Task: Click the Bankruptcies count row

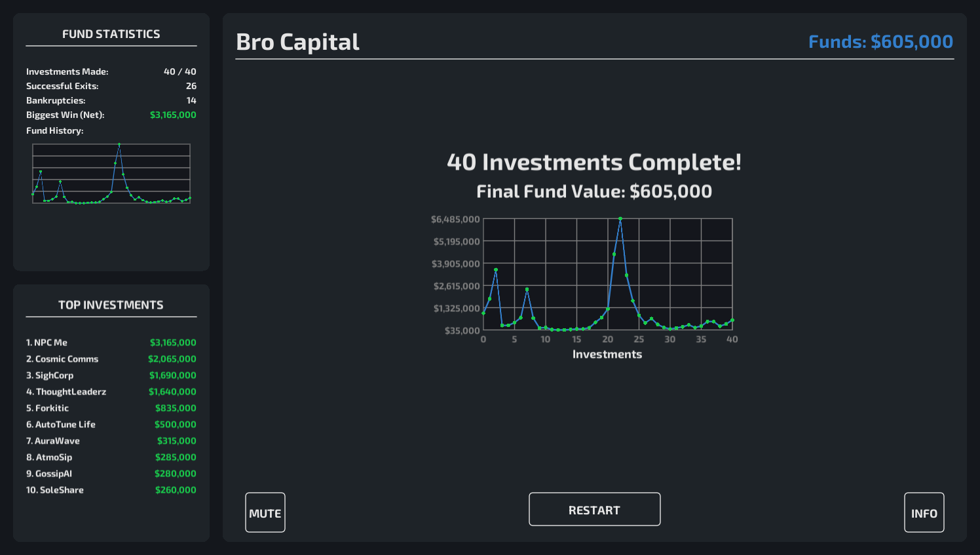Action: [111, 100]
